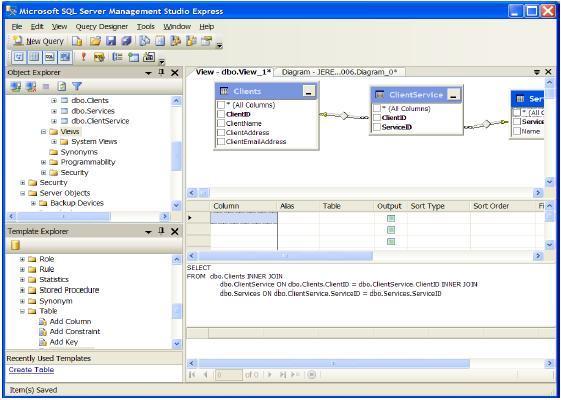Toggle the Show Results Pane icon
Screen dimensions: 561x400
pos(65,57)
